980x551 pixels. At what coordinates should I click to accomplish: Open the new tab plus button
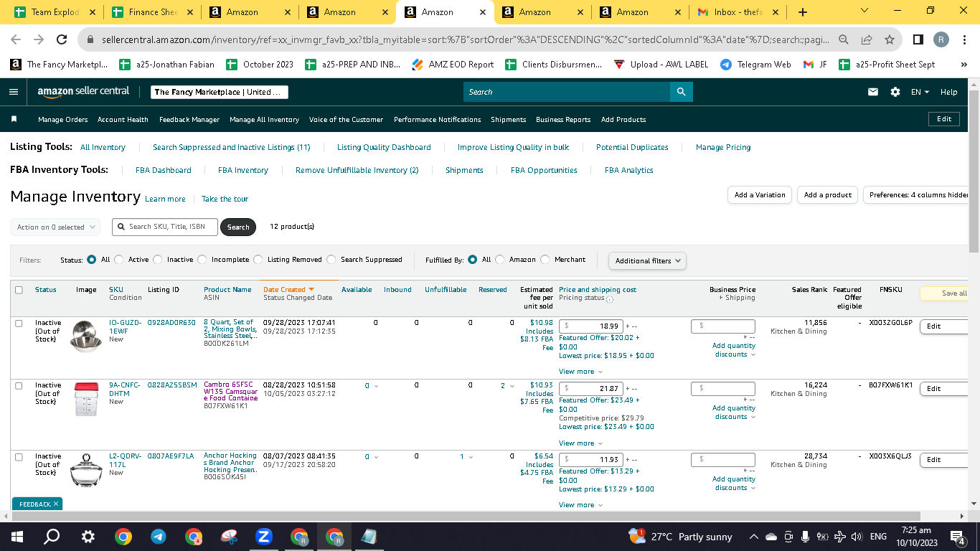pos(802,12)
